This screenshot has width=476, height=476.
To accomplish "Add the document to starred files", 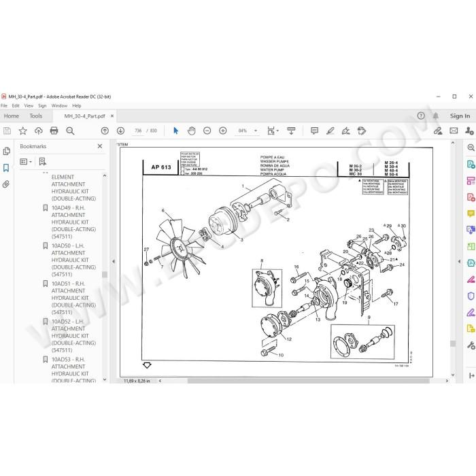I will coord(22,131).
